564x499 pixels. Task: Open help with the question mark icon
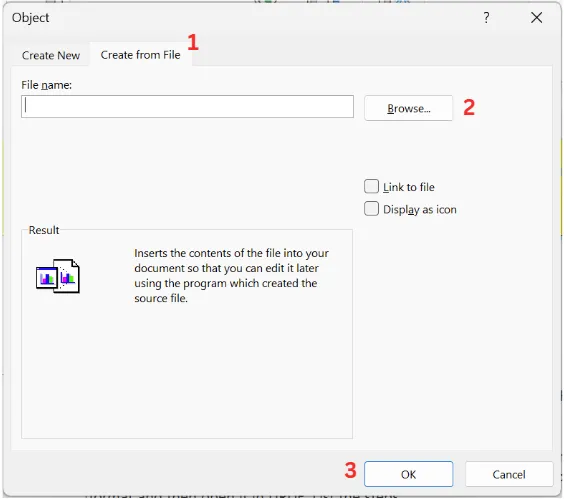[486, 17]
